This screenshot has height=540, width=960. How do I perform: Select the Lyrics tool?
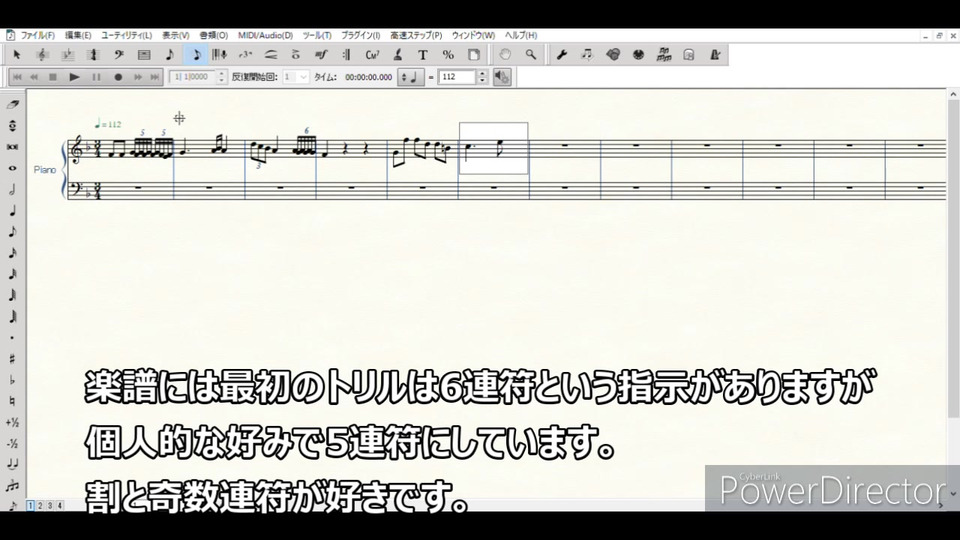397,55
